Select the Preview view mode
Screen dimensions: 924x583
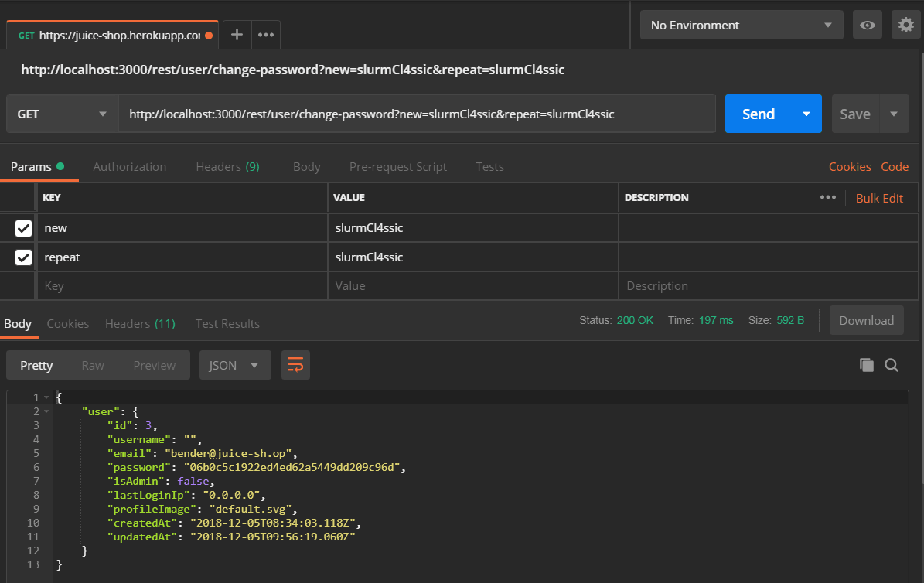coord(155,366)
